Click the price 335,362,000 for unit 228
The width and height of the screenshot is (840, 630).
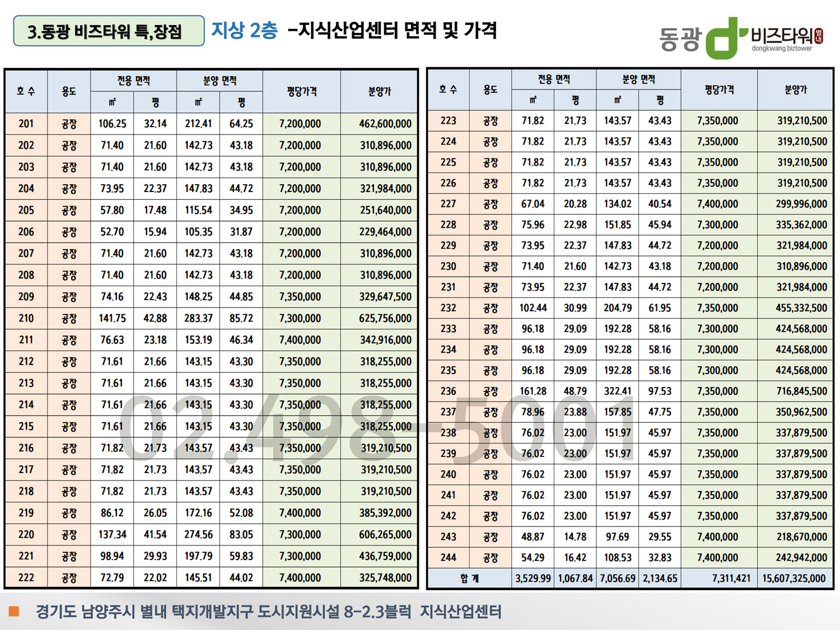click(x=801, y=225)
